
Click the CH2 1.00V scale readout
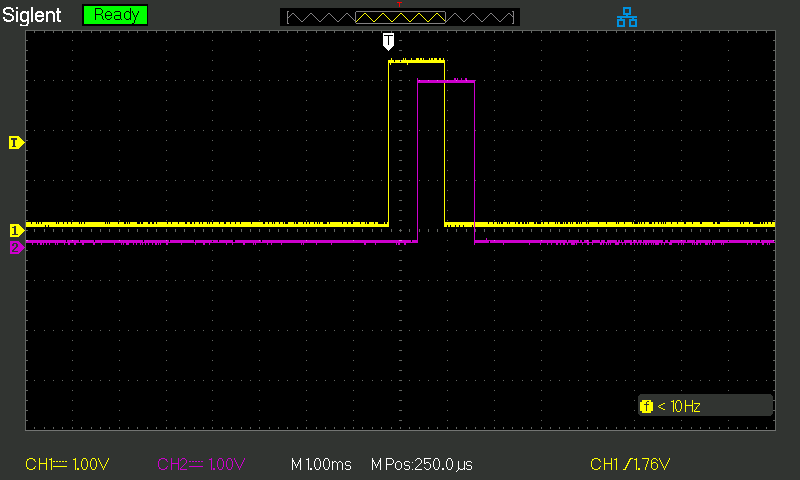point(201,464)
